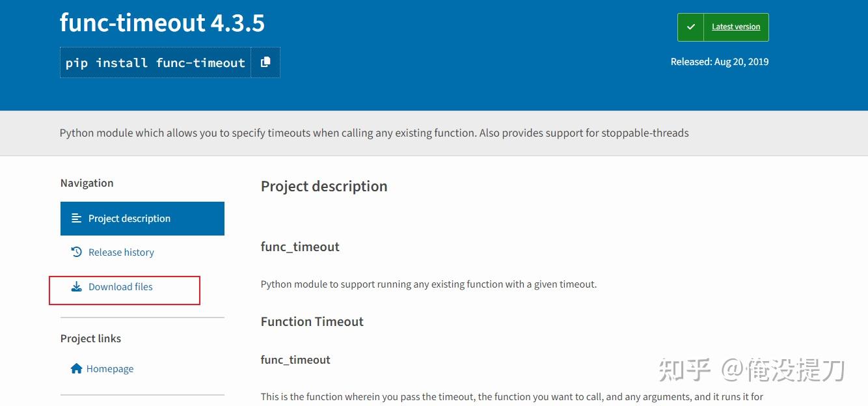Switch to Release history section
The width and height of the screenshot is (868, 406).
[121, 252]
